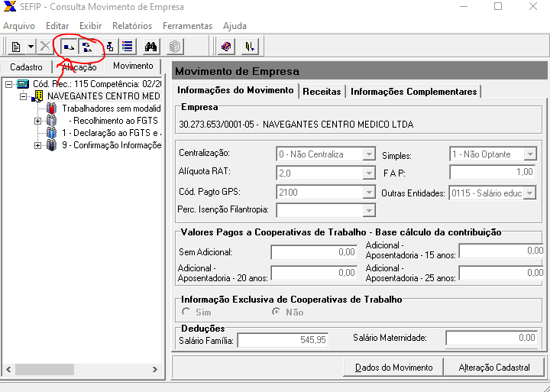Open the Alíquota RAT dropdown
This screenshot has width=550, height=392.
pos(369,173)
